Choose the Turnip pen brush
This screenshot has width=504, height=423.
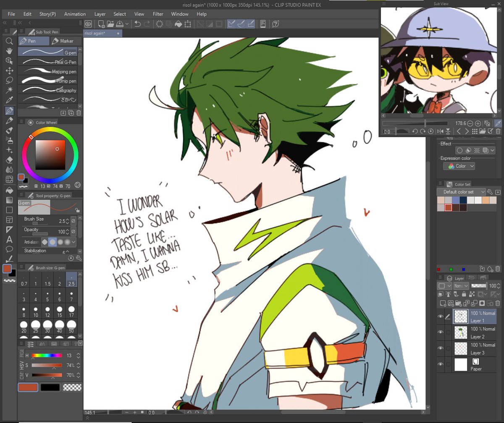point(48,81)
